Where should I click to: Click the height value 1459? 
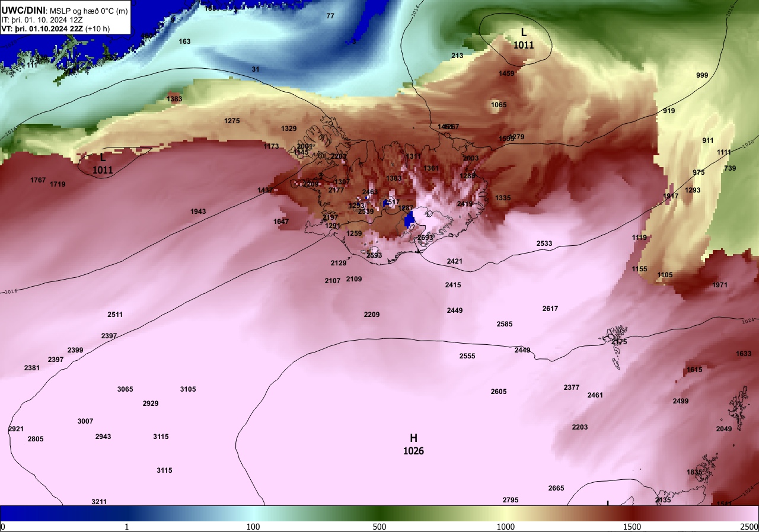point(506,73)
